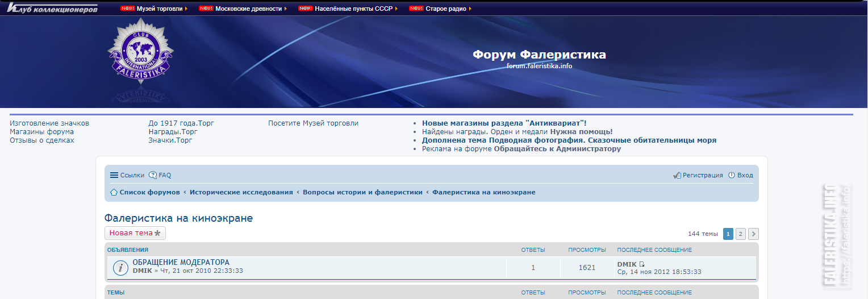Viewport: 868px width, 299px height.
Task: Click the Регистрация link
Action: pyautogui.click(x=703, y=175)
